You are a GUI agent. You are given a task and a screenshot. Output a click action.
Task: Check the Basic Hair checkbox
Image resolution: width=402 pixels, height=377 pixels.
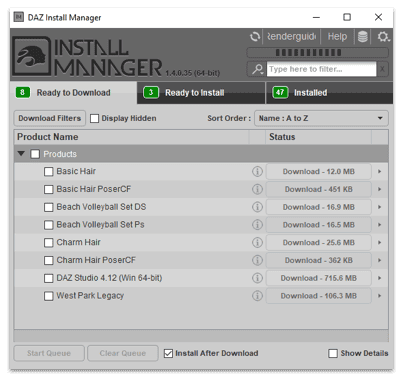[49, 171]
